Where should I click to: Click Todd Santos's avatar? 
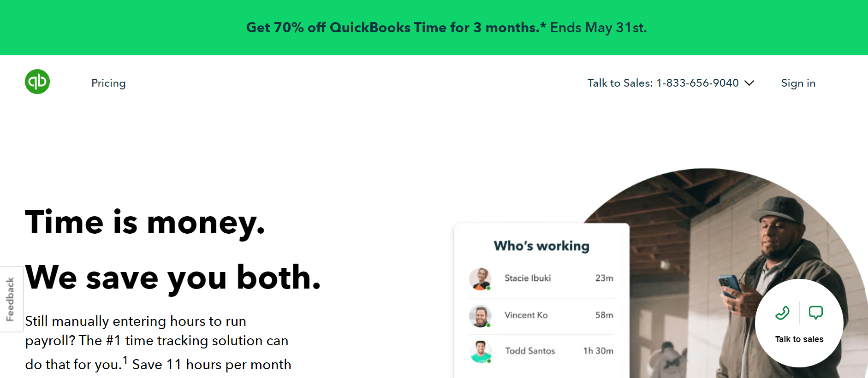tap(481, 352)
